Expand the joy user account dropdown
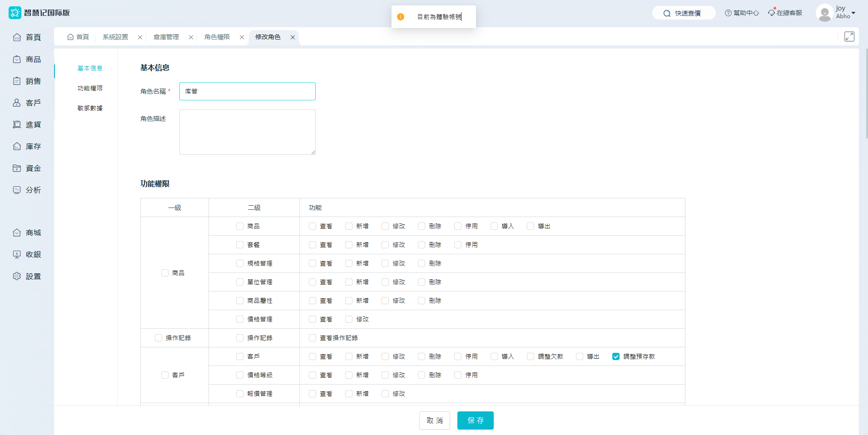Screen dimensions: 868x435 coord(853,13)
